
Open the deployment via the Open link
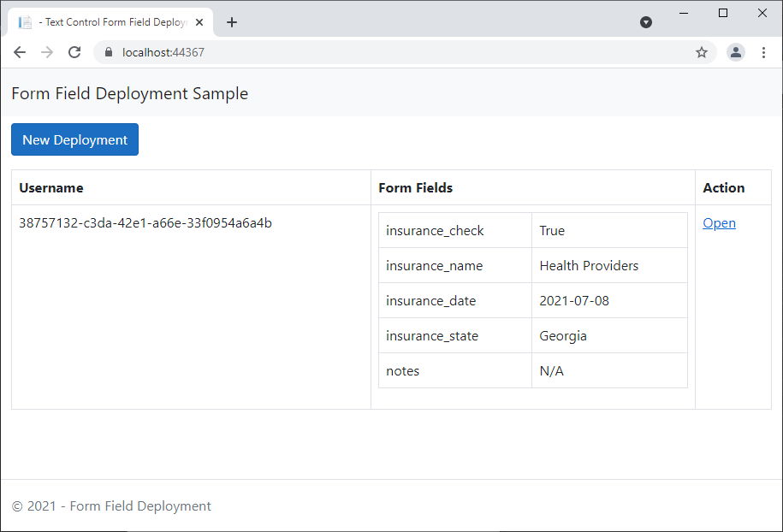click(x=719, y=222)
